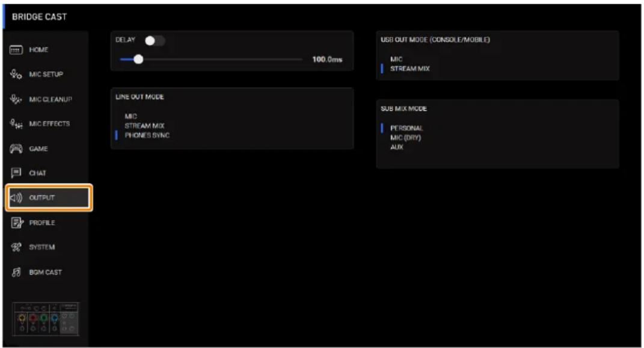
Task: Set Line Out Mode to MIC
Action: [x=130, y=116]
